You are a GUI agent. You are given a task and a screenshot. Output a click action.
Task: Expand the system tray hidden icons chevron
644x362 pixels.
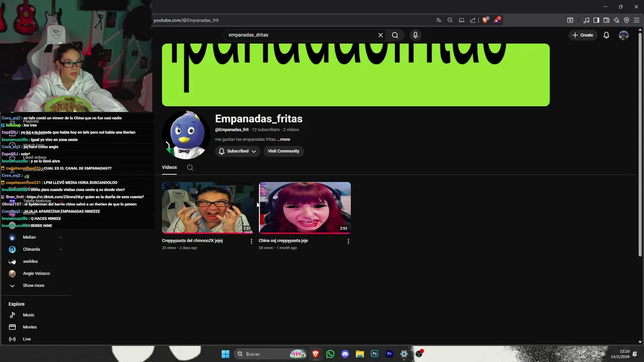(x=558, y=354)
